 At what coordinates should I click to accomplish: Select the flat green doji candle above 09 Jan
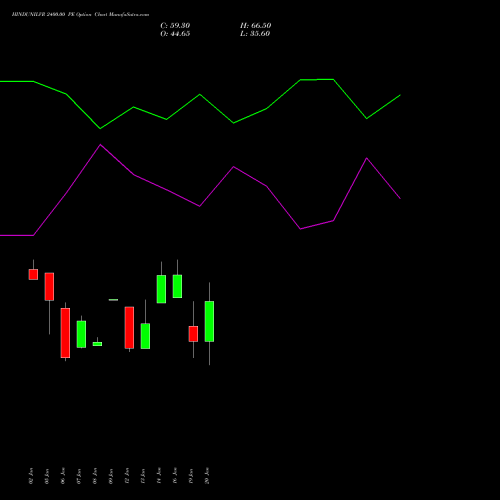pyautogui.click(x=113, y=300)
